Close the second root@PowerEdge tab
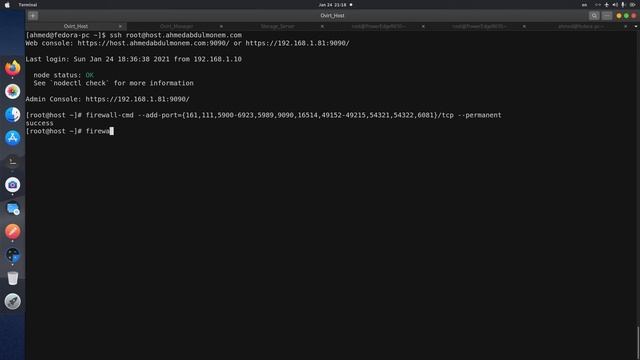The height and width of the screenshot is (360, 640). (x=524, y=26)
